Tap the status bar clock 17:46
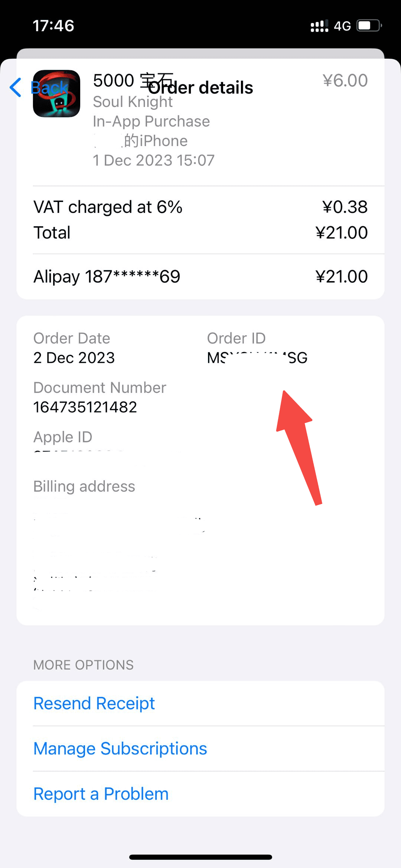The height and width of the screenshot is (868, 401). tap(53, 26)
